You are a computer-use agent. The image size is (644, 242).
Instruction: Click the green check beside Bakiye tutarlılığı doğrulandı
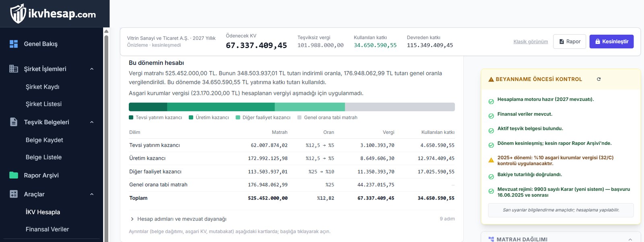point(491,177)
